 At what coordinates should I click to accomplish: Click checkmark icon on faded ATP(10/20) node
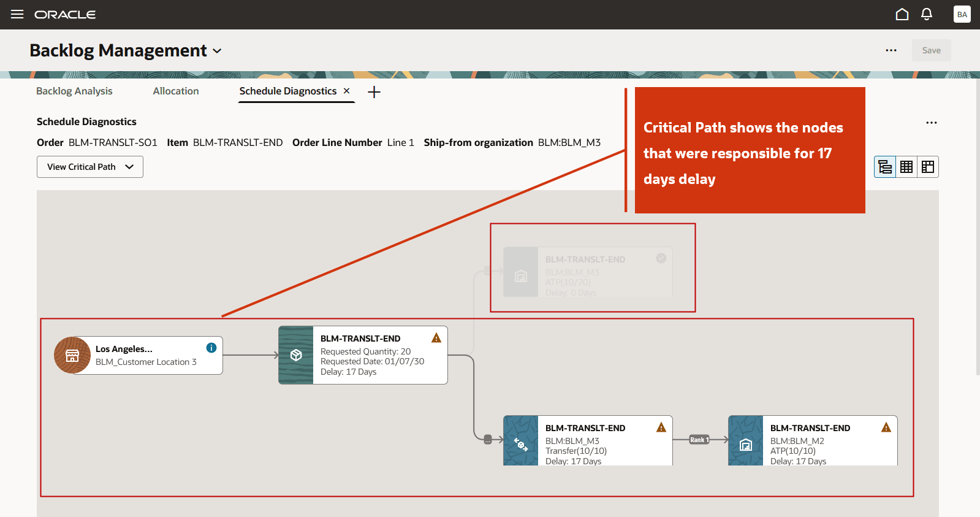(x=661, y=258)
